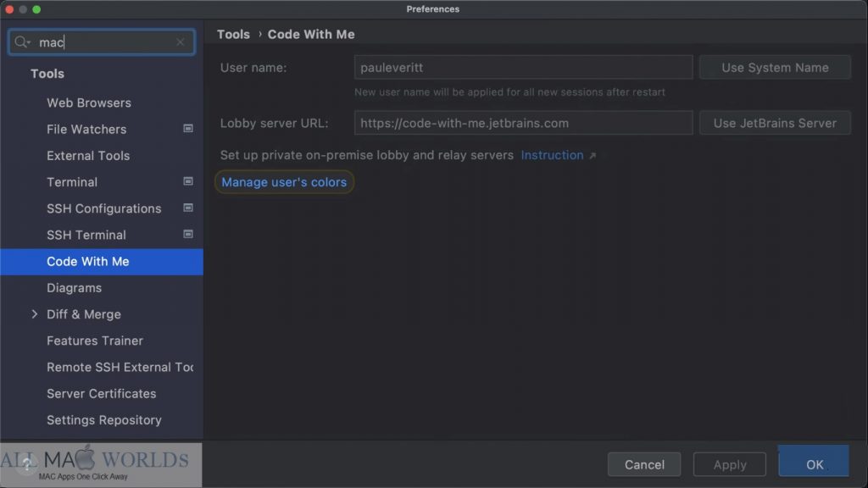The height and width of the screenshot is (488, 868).
Task: Click the green maximize window button
Action: coord(36,9)
